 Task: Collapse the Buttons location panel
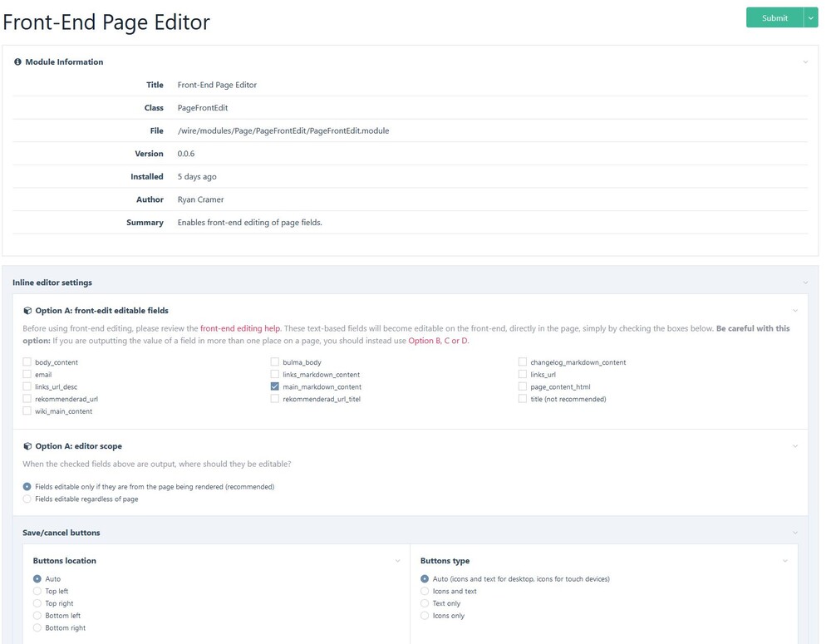[x=397, y=561]
